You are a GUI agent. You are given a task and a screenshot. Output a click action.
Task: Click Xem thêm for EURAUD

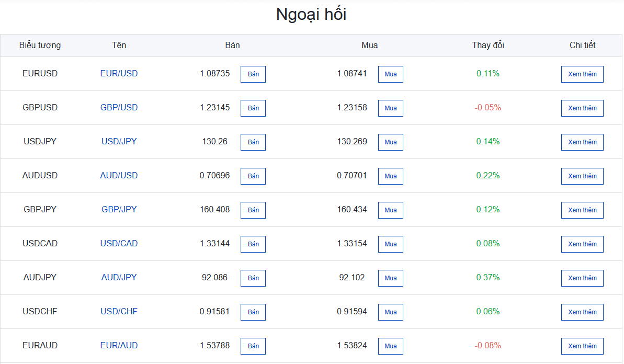(x=582, y=346)
